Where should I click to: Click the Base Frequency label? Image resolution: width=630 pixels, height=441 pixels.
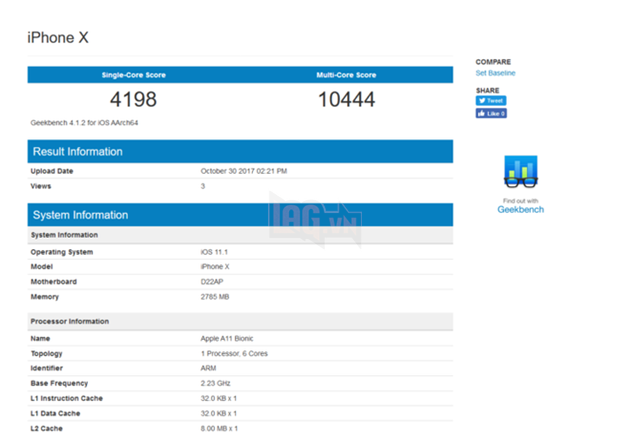(x=59, y=383)
